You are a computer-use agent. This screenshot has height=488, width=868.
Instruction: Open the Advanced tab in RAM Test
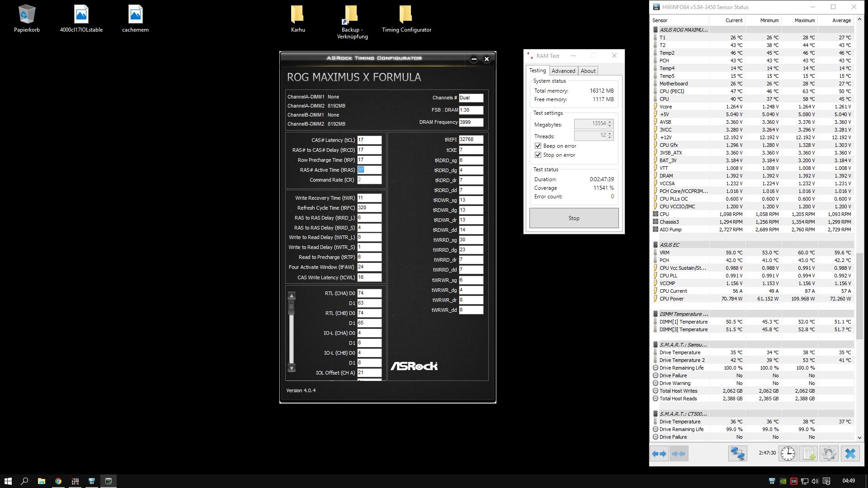pyautogui.click(x=563, y=71)
